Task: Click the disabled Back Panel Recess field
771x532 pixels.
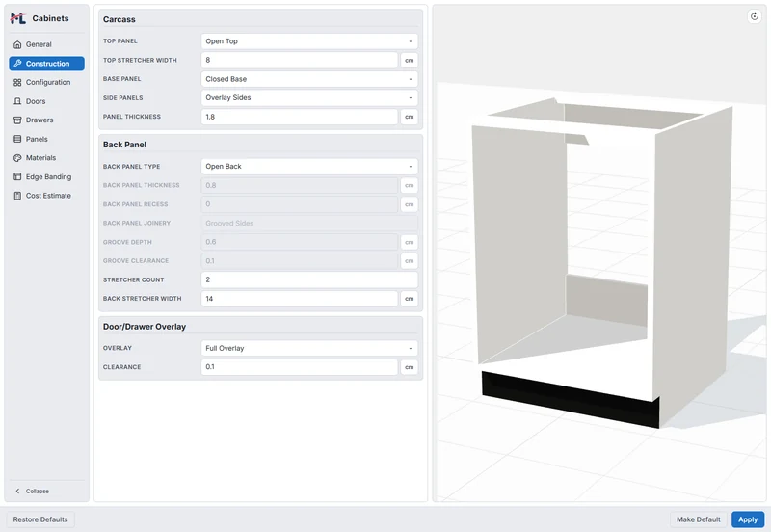Action: point(300,204)
